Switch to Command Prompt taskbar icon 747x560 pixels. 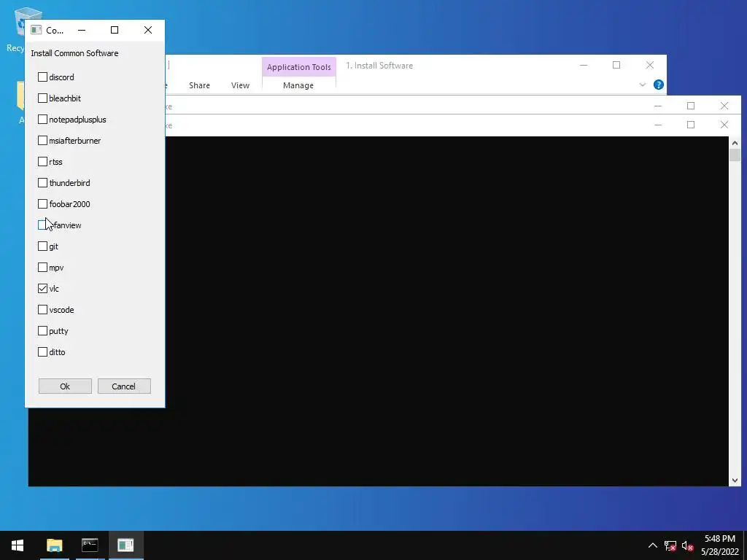90,545
